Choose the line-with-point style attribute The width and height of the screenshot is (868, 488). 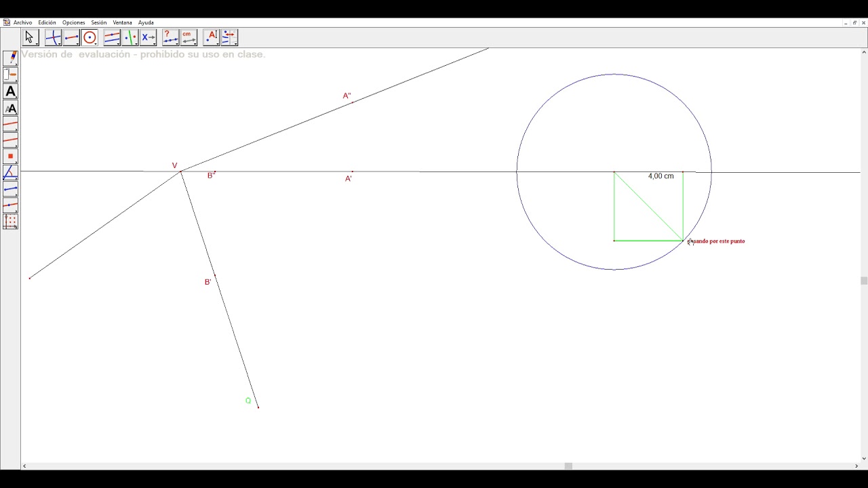[11, 205]
